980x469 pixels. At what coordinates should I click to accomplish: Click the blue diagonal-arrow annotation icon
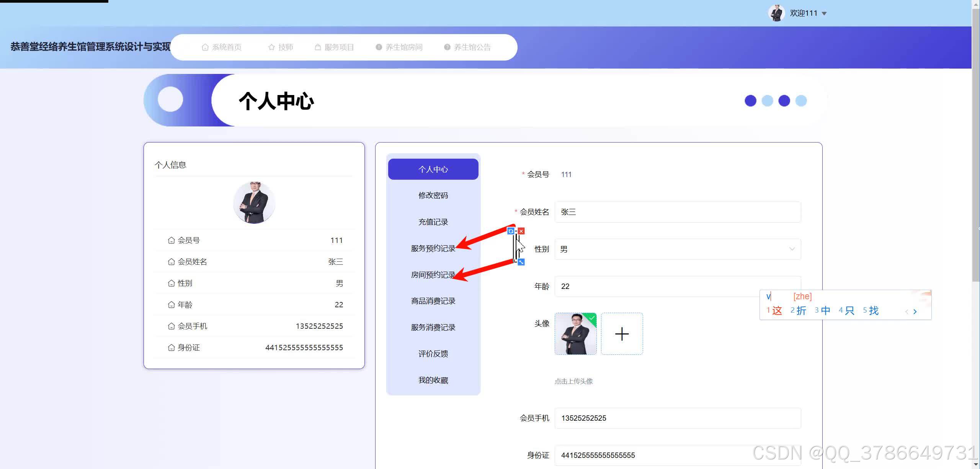[x=521, y=262]
